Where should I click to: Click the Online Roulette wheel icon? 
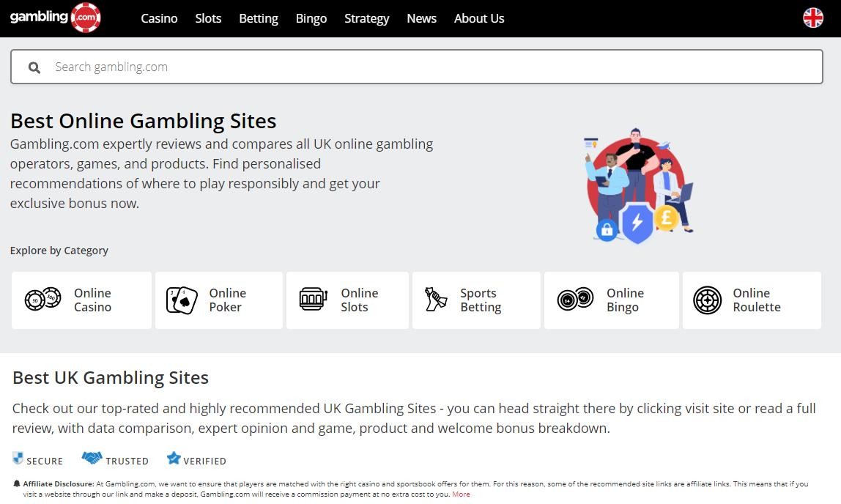tap(707, 300)
